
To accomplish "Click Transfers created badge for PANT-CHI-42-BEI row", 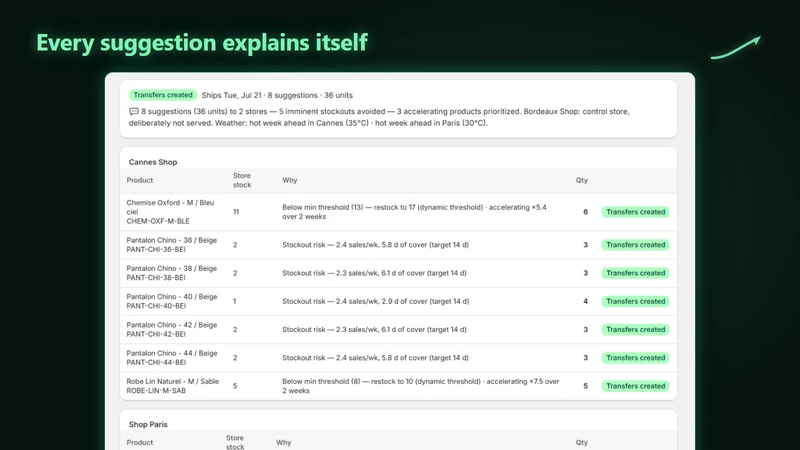I will coord(635,330).
